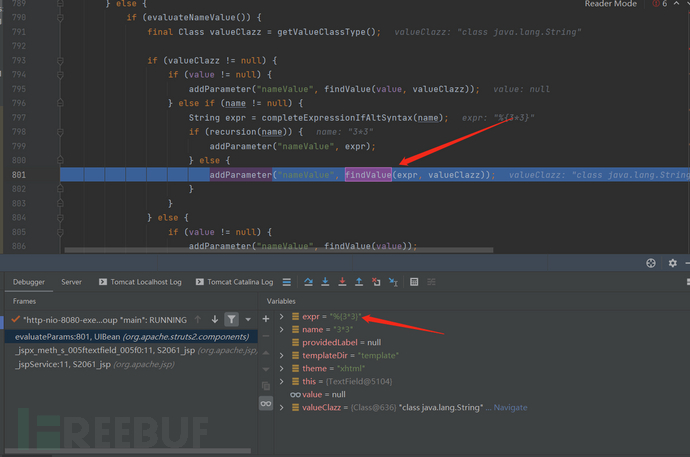Open the thread selector dropdown

(x=250, y=319)
